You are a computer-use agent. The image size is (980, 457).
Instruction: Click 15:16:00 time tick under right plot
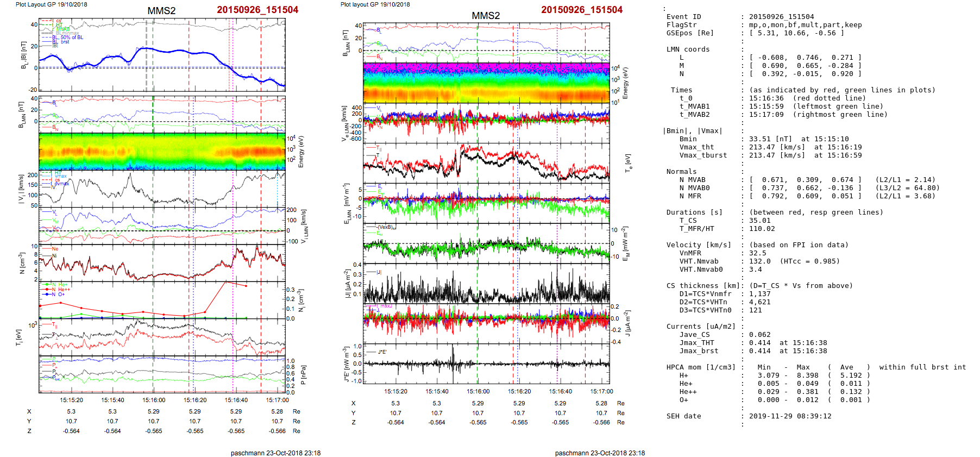point(478,391)
